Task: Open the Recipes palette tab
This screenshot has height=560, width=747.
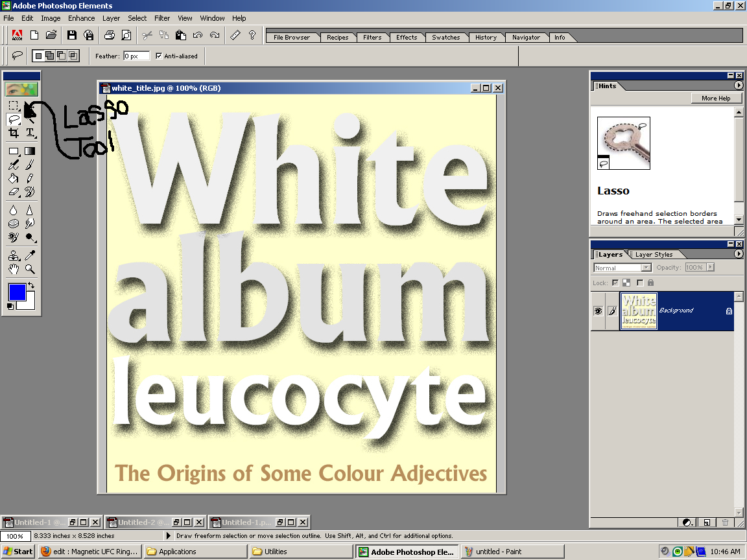Action: 337,37
